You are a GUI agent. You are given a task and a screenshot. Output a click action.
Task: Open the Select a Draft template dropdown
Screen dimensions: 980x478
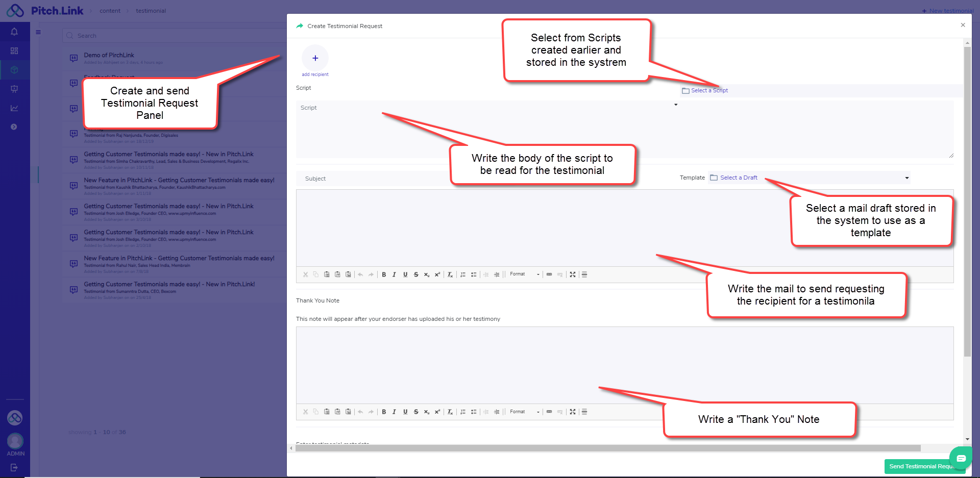(x=809, y=178)
